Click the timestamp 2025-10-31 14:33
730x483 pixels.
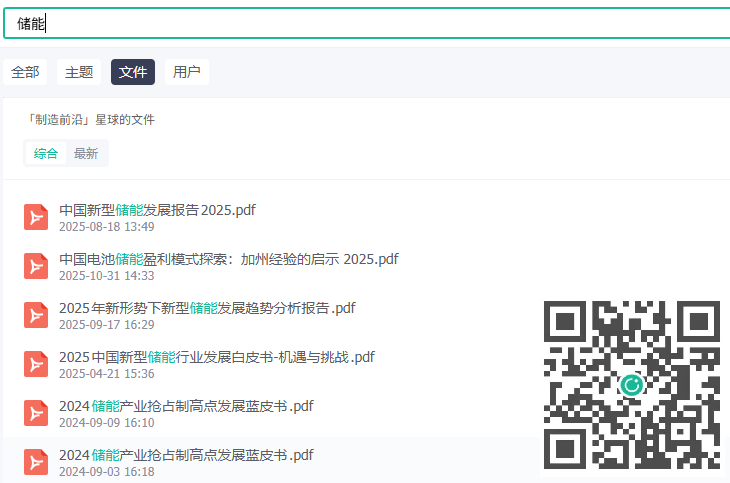tap(107, 276)
